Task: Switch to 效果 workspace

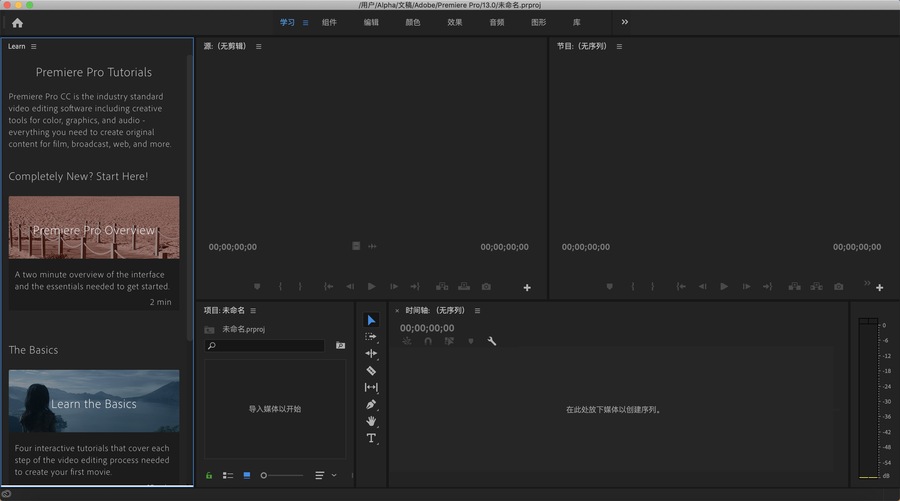Action: pos(455,22)
